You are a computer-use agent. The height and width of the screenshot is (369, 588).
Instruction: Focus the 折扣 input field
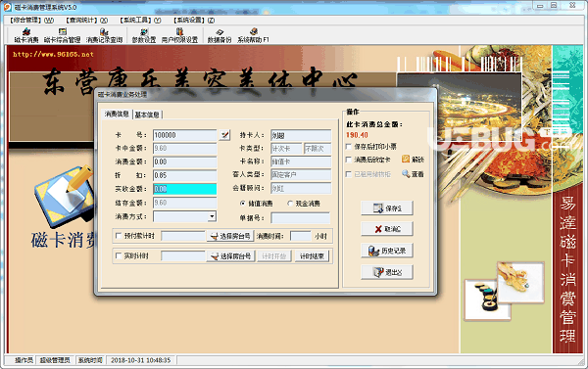pyautogui.click(x=185, y=175)
